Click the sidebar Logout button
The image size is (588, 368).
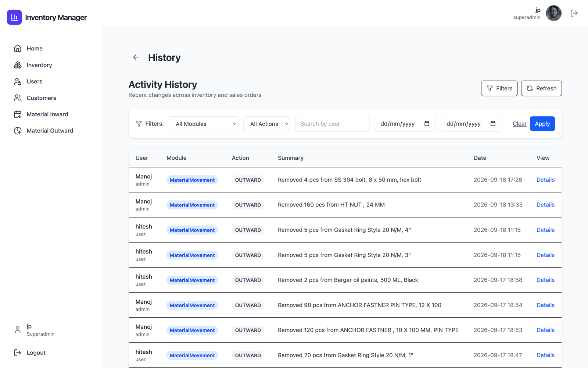pos(30,353)
